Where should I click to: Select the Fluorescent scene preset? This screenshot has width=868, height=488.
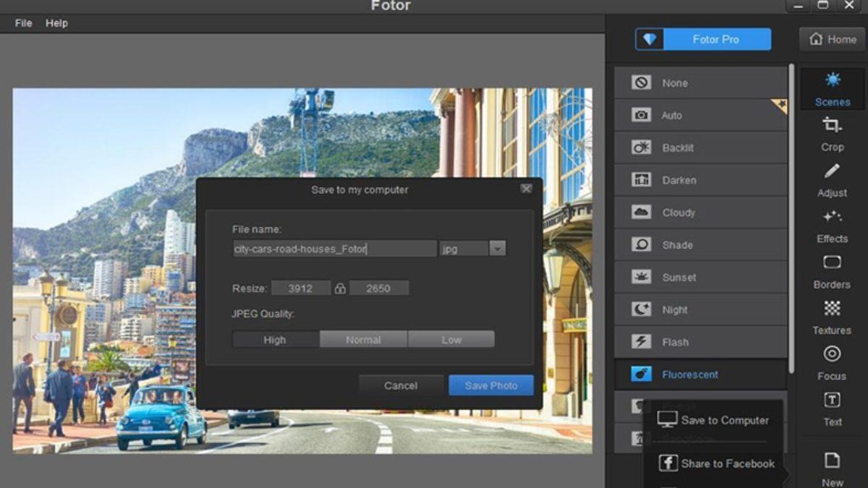690,374
